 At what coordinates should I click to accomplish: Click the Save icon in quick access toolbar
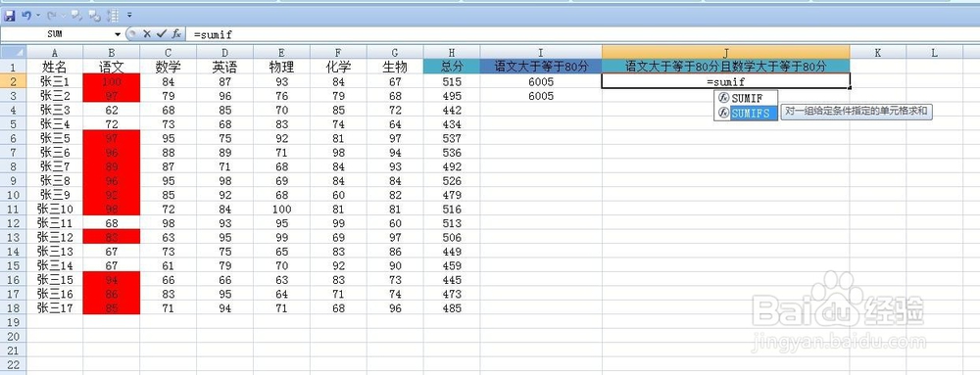click(x=10, y=15)
